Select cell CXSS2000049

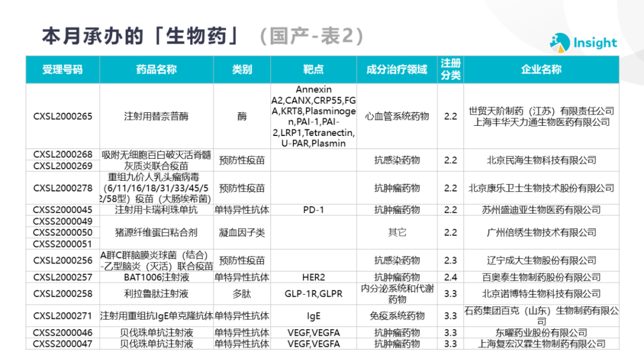[x=63, y=221]
